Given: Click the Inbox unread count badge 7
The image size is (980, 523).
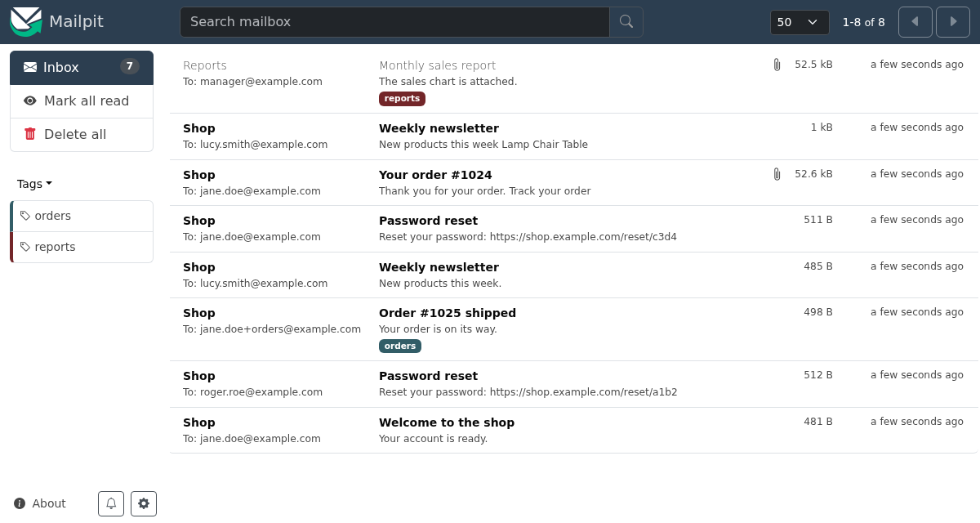Looking at the screenshot, I should (x=129, y=66).
